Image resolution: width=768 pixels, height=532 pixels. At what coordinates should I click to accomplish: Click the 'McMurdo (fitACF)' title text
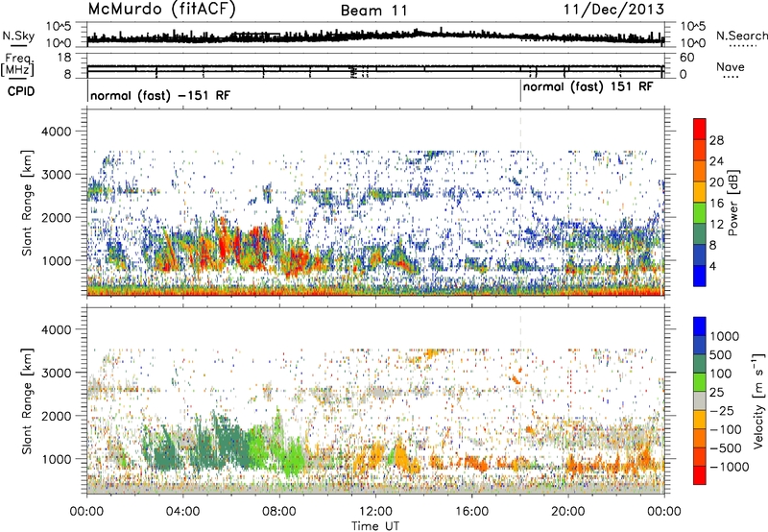pos(161,10)
